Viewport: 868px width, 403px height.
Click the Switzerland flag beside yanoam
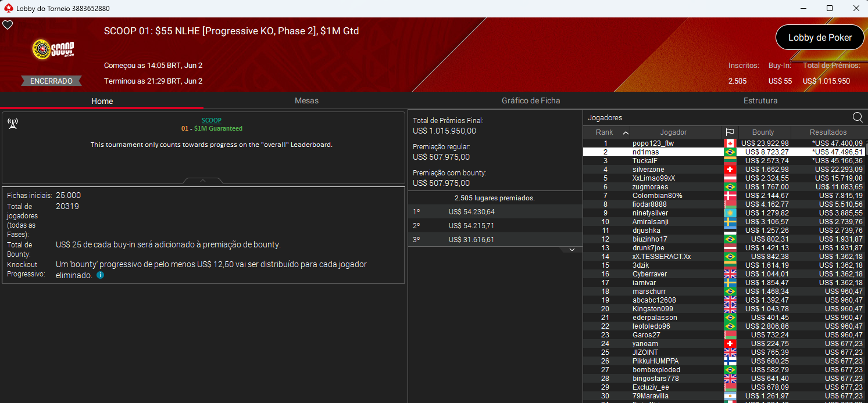coord(730,344)
